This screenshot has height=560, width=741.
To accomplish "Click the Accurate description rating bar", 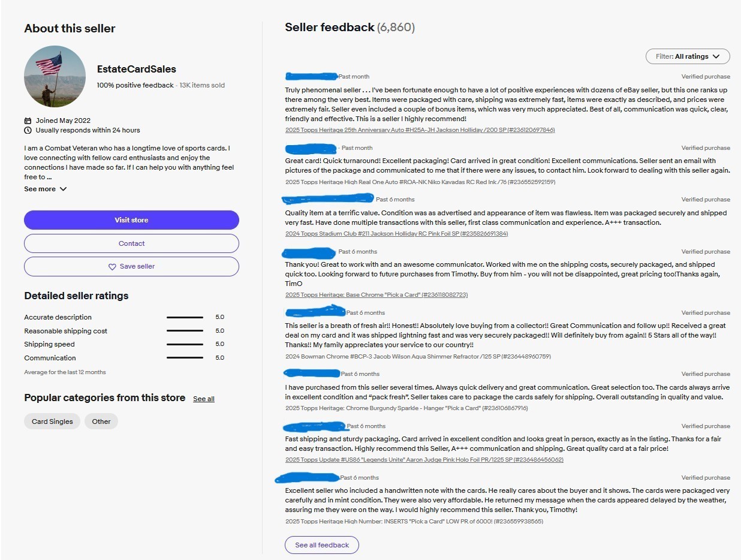I will (185, 317).
